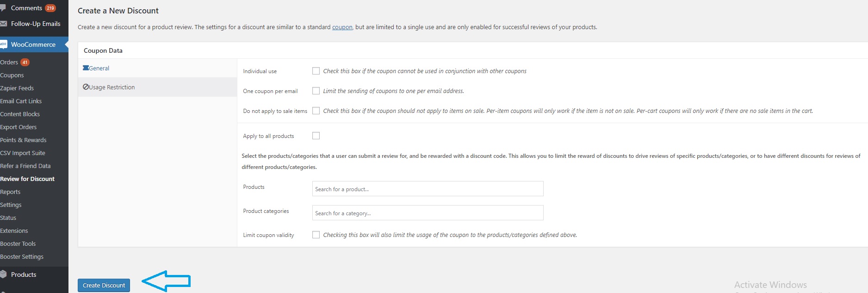Image resolution: width=868 pixels, height=293 pixels.
Task: Open the orders count badge 41
Action: tap(25, 62)
